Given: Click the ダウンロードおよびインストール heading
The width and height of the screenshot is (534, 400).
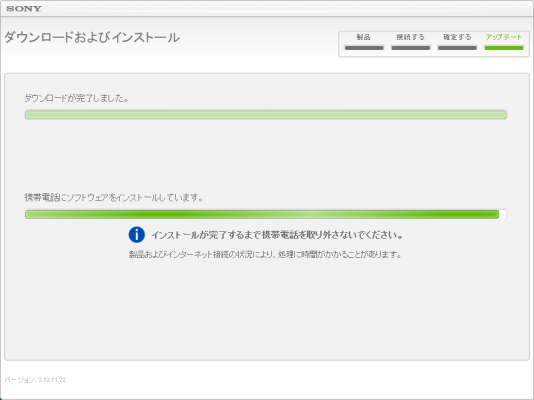Looking at the screenshot, I should click(92, 37).
